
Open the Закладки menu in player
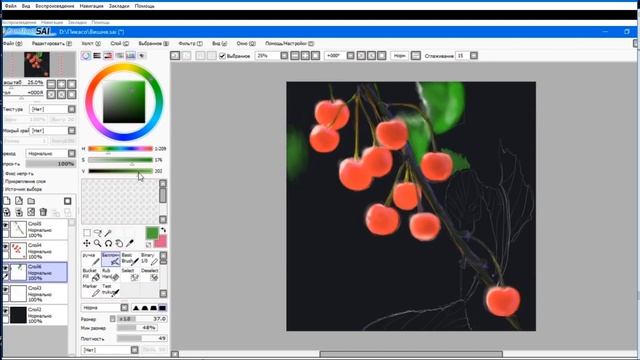[x=119, y=6]
